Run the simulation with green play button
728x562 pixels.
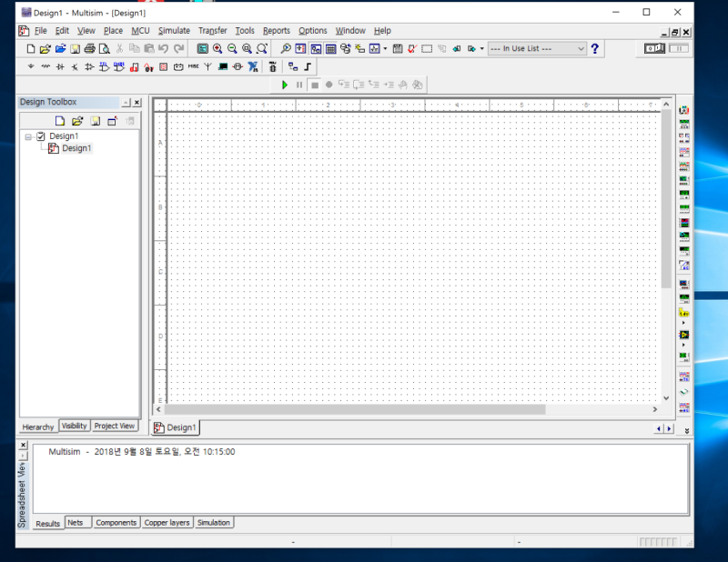[x=285, y=85]
